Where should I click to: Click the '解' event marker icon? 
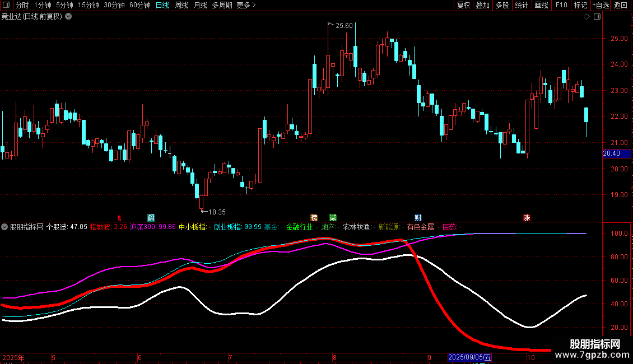tap(151, 217)
